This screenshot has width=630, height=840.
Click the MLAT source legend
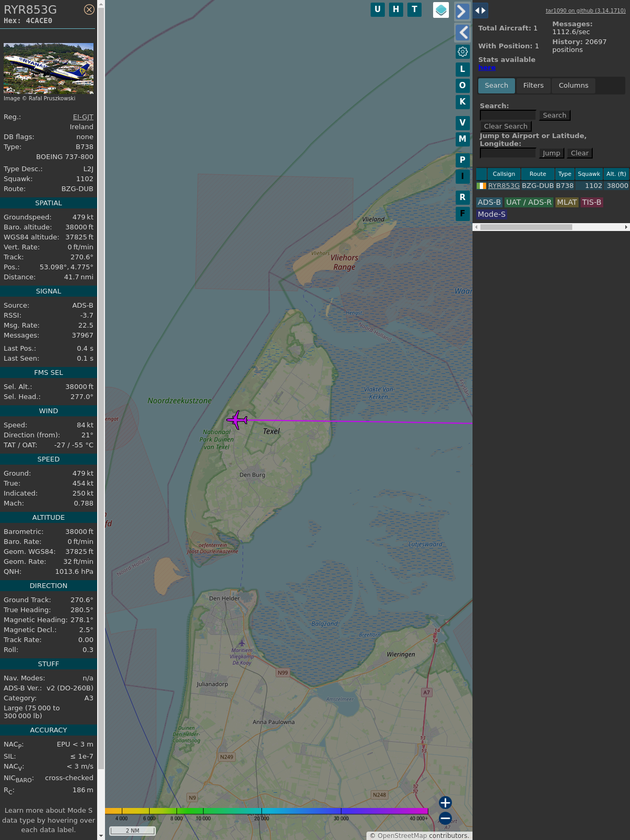coord(566,203)
